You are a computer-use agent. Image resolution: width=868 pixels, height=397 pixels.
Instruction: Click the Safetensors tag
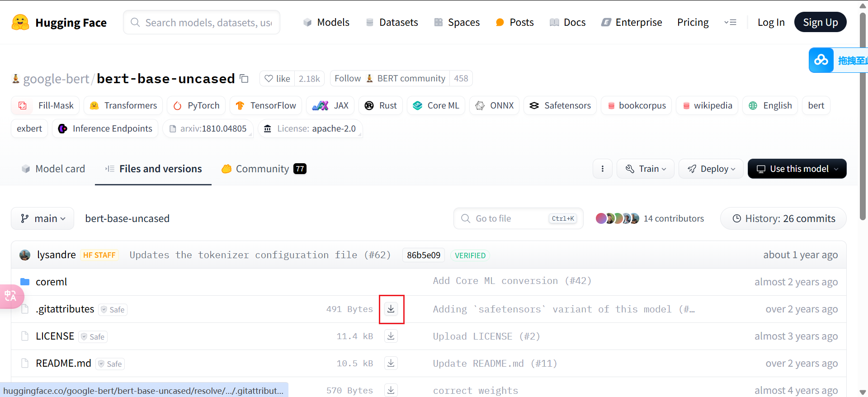560,105
